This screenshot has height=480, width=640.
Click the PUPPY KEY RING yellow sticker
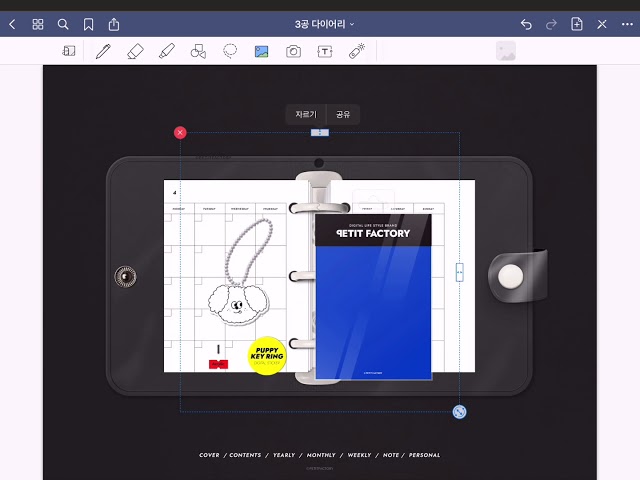pyautogui.click(x=267, y=356)
